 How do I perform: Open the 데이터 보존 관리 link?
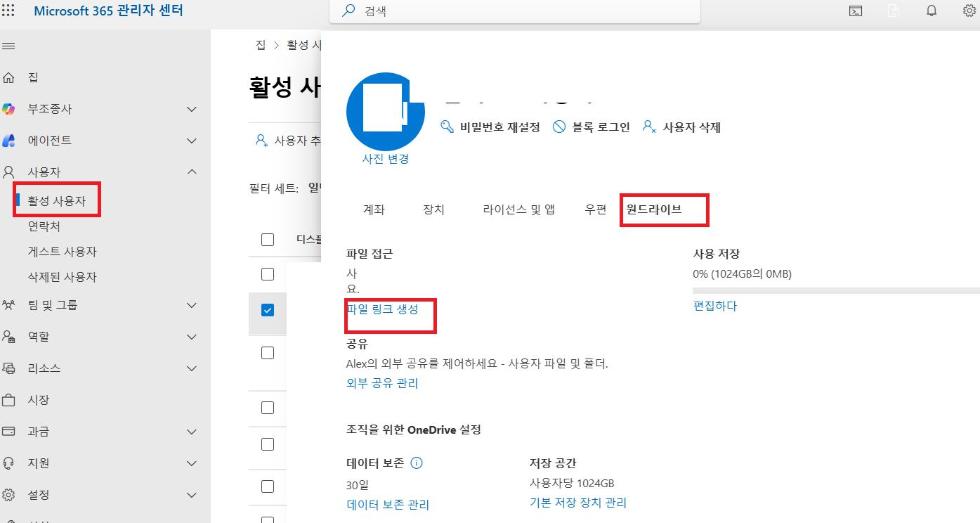coord(388,505)
